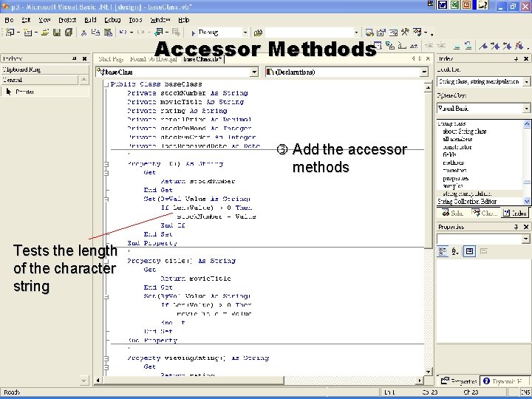Open the Look for dropdown in Index

coord(527,81)
